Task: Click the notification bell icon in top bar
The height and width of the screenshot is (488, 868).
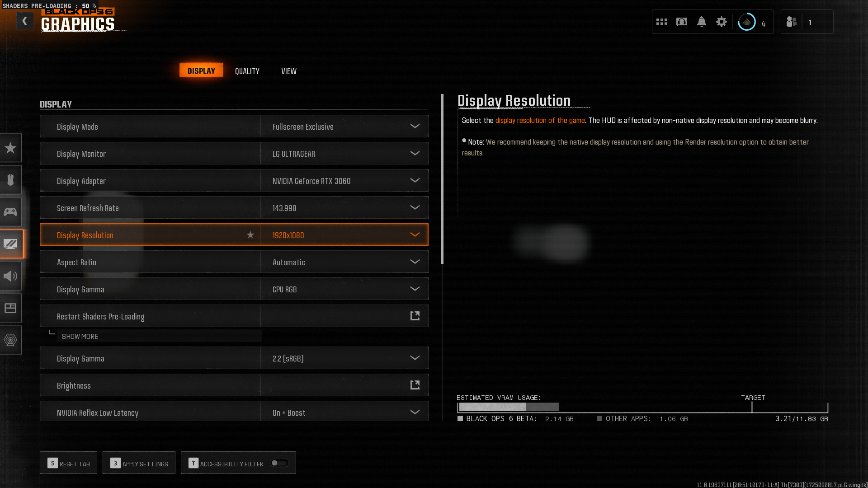Action: pyautogui.click(x=702, y=21)
